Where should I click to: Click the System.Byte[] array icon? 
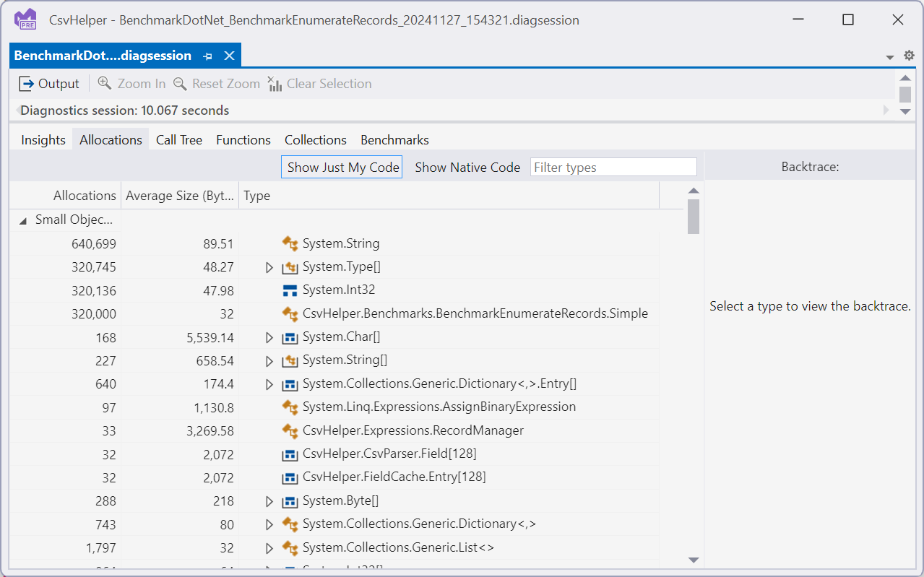(x=290, y=501)
